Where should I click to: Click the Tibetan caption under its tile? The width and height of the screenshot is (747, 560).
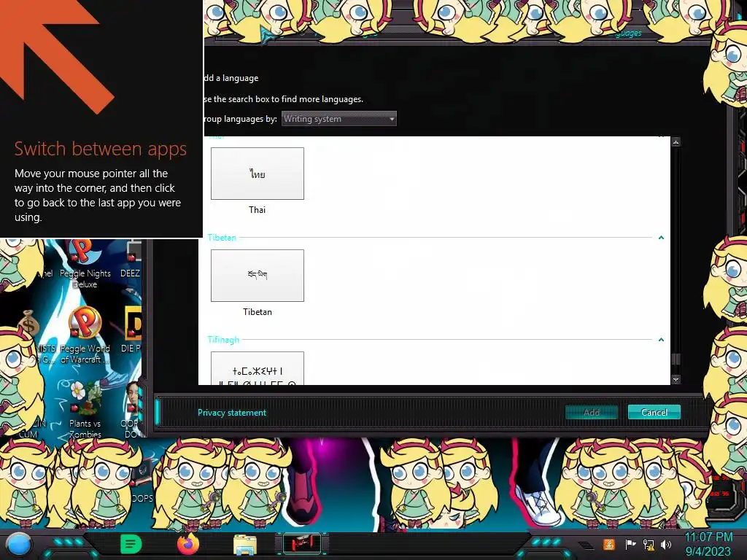[x=258, y=312]
